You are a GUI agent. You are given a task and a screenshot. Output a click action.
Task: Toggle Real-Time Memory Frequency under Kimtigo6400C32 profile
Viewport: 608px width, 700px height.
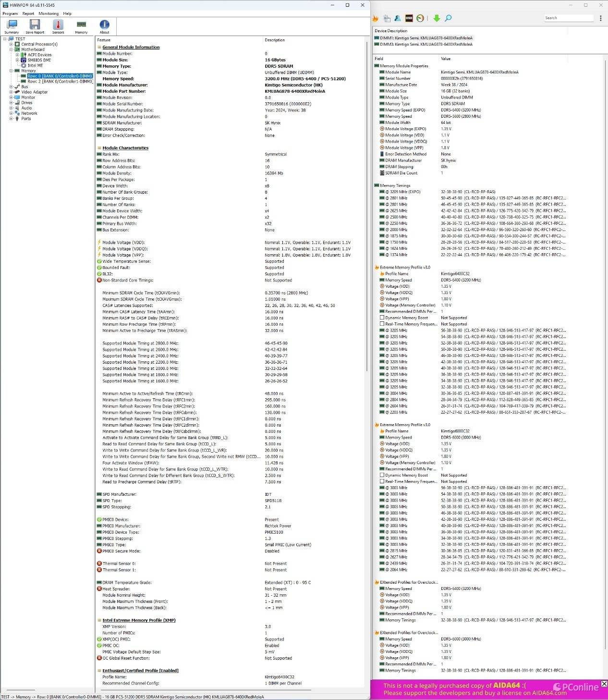(382, 324)
